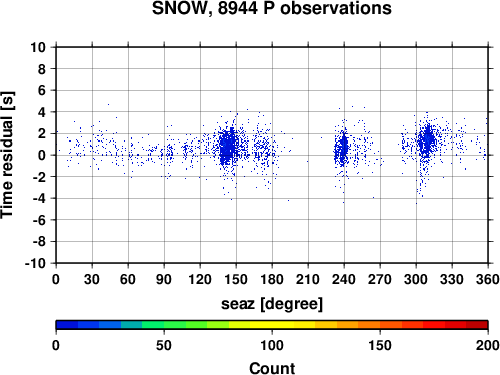Click the plot title SNOW 8944 P observations
Viewport: 500px width, 375px height.
(272, 8)
